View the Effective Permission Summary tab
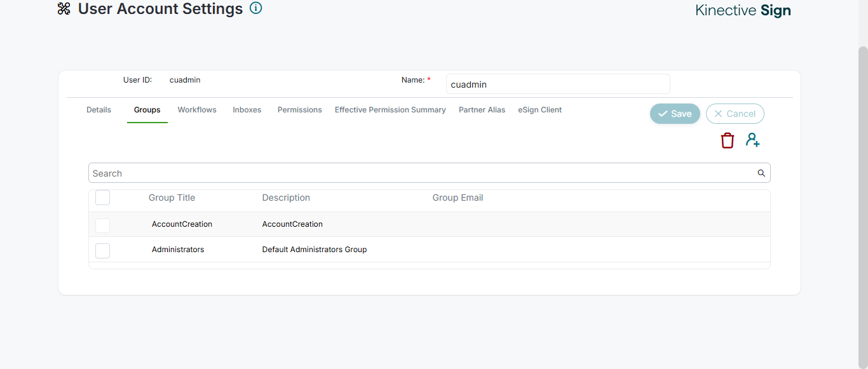 coord(390,110)
